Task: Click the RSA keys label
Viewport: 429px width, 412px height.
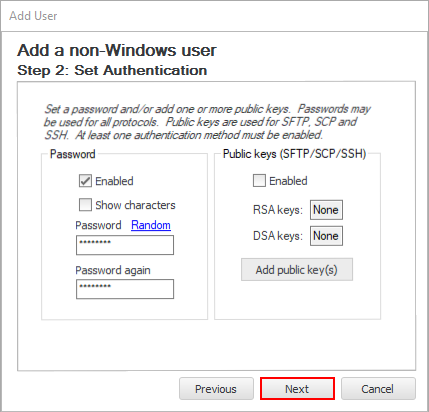Action: click(278, 210)
